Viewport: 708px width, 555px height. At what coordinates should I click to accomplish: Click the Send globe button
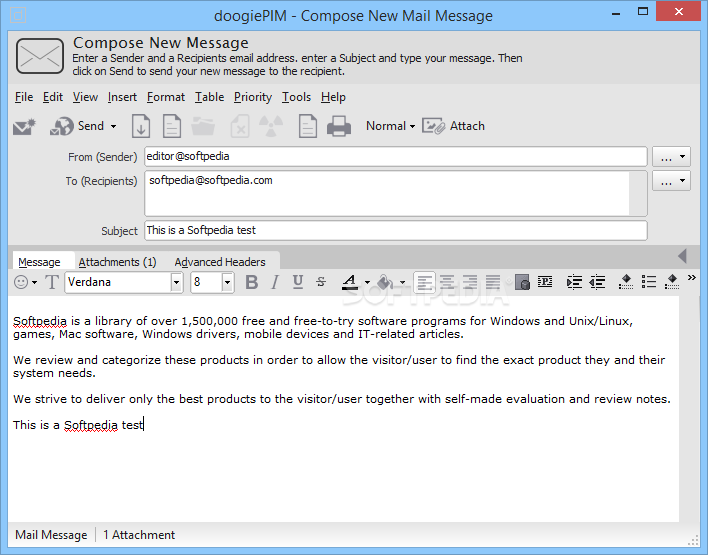77,126
